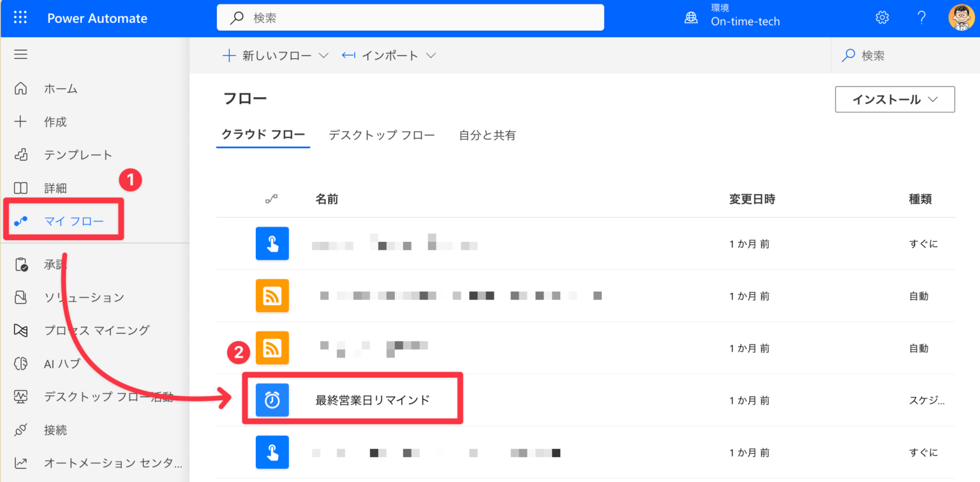Switch to the 自分と共有 tab
Image resolution: width=980 pixels, height=482 pixels.
click(487, 135)
